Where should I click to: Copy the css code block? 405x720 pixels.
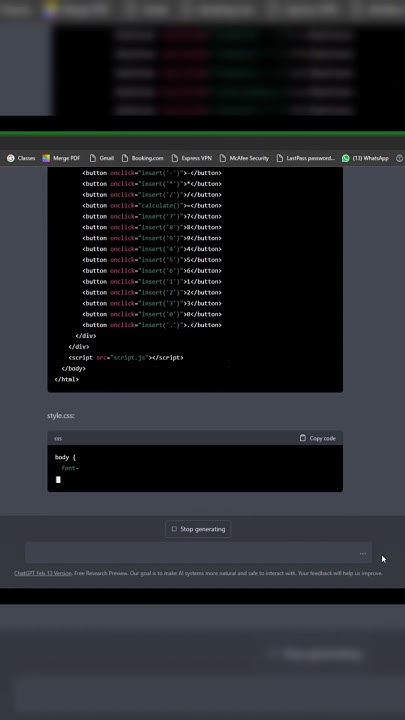[317, 438]
